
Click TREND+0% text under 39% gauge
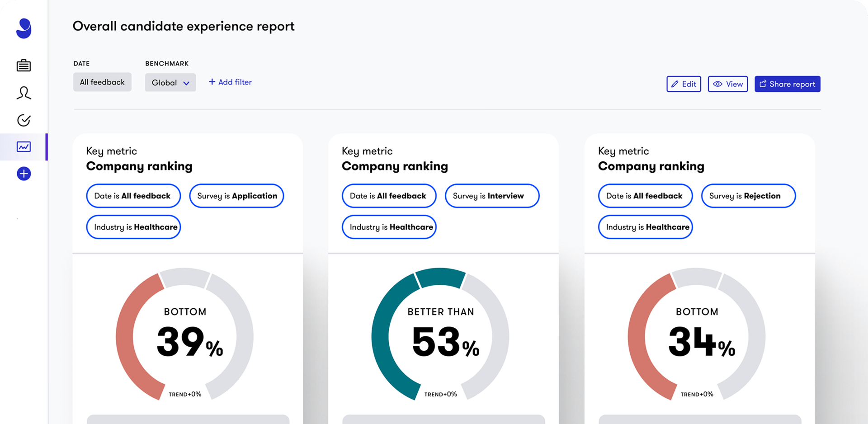[185, 394]
